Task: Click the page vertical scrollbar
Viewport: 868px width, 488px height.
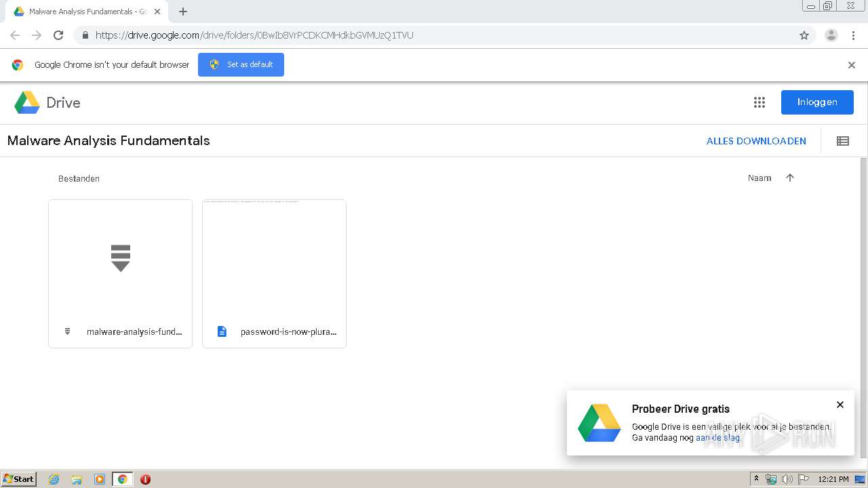Action: coord(863,306)
